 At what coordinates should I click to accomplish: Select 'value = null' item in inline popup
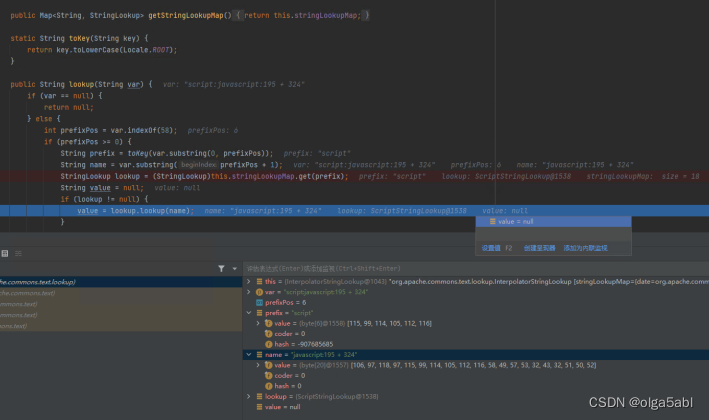[553, 222]
